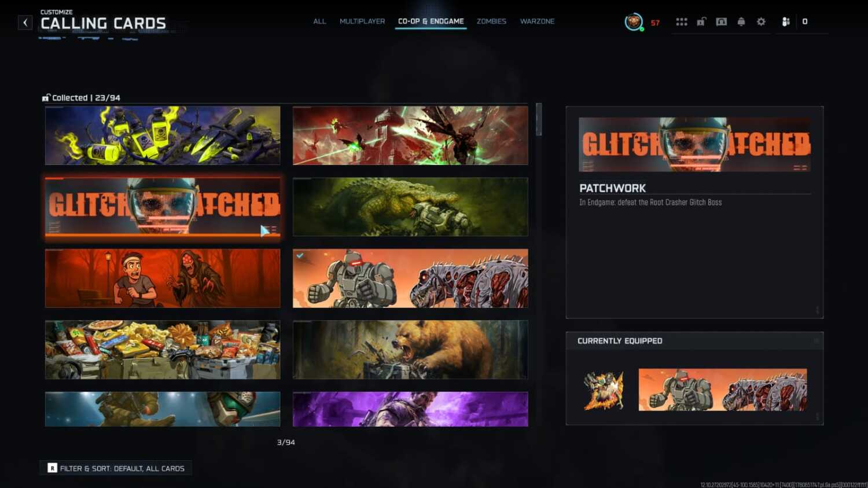
Task: Select the Glitch Patched calling card in the grid
Action: (163, 207)
